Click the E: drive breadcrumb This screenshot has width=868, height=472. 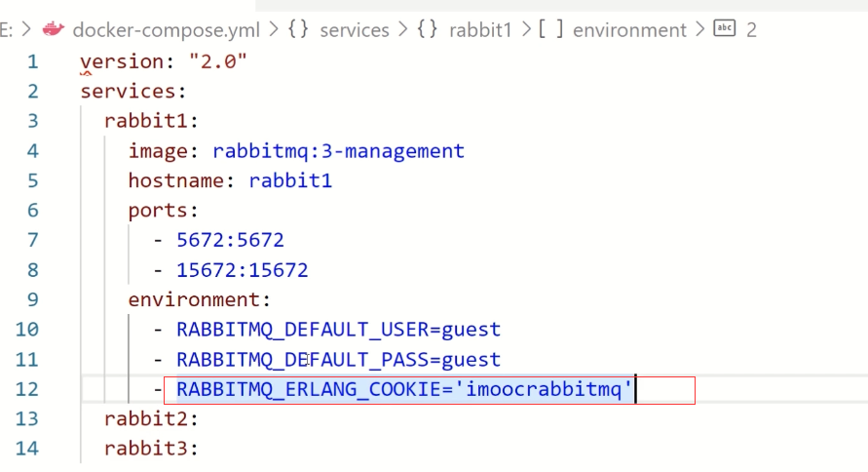[8, 29]
